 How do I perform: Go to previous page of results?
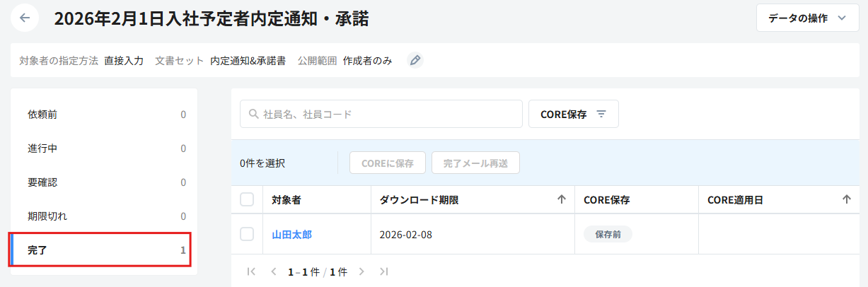(273, 271)
